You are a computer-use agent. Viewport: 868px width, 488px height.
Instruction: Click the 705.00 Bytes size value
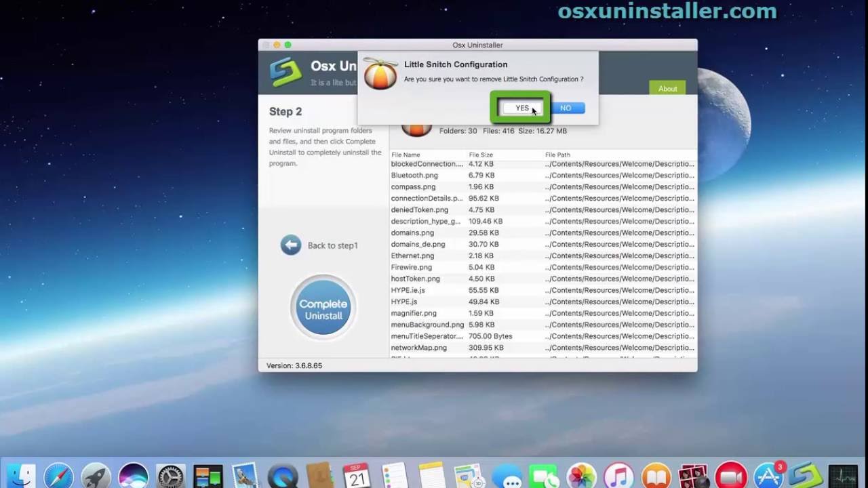tap(490, 337)
